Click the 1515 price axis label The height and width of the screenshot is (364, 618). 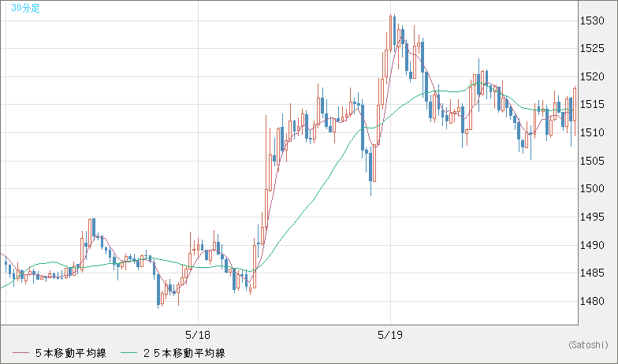click(592, 104)
